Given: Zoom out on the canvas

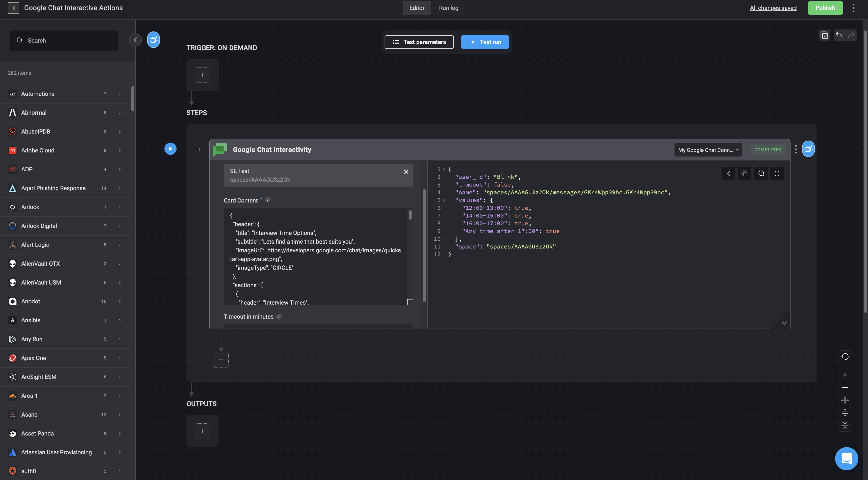Looking at the screenshot, I should (845, 388).
